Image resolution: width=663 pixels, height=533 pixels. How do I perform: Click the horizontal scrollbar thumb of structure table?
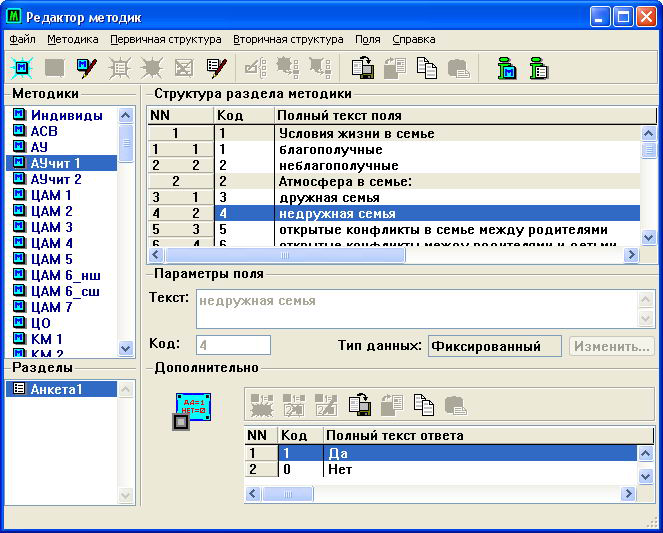(x=285, y=255)
